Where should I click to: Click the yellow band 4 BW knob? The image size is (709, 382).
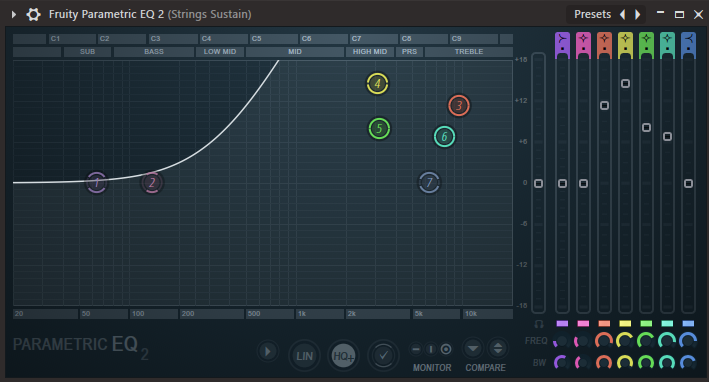click(x=625, y=363)
